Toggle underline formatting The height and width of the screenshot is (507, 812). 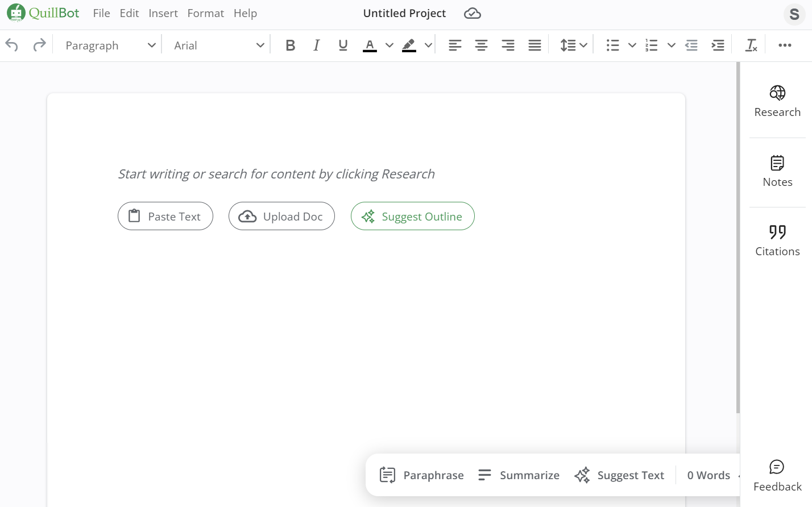pos(343,45)
